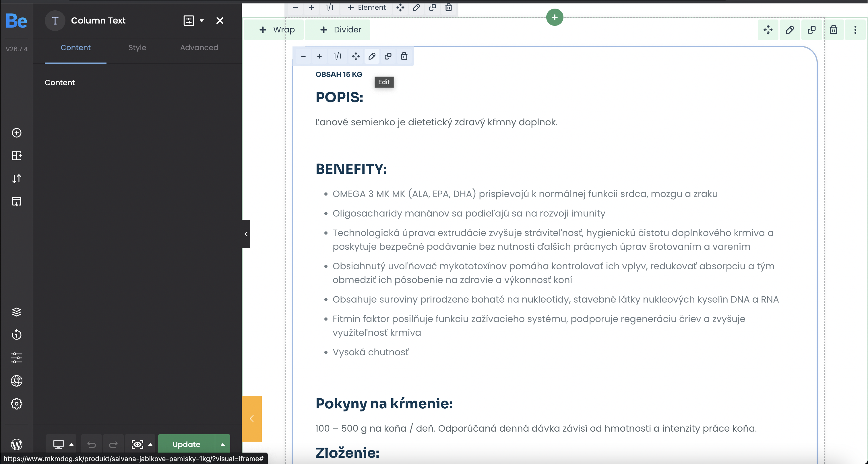The height and width of the screenshot is (464, 868).
Task: Click the + Wrap button
Action: click(274, 30)
